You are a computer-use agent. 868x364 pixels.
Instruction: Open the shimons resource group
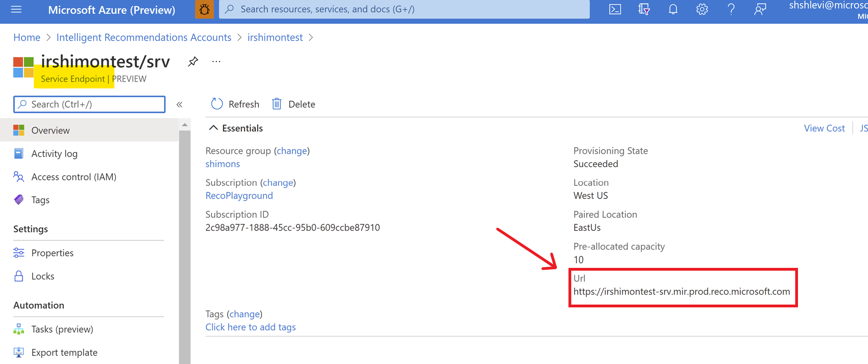[223, 164]
